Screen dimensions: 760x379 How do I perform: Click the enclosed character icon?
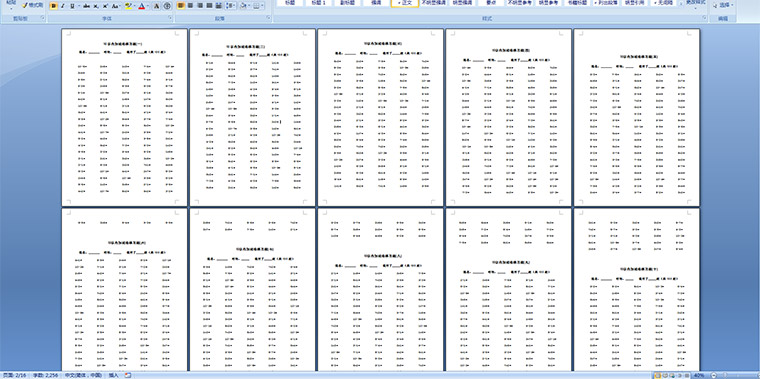(167, 6)
